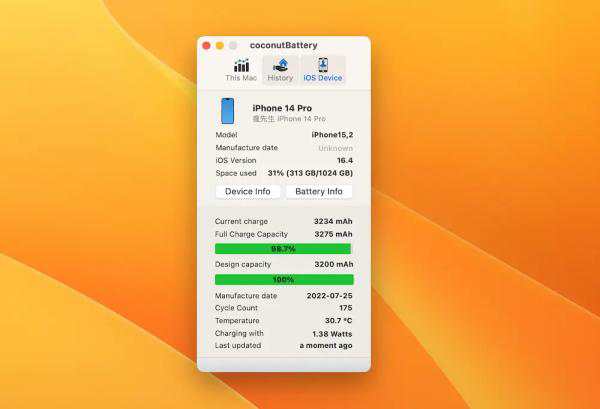Click the 'a moment ago' value

[326, 345]
